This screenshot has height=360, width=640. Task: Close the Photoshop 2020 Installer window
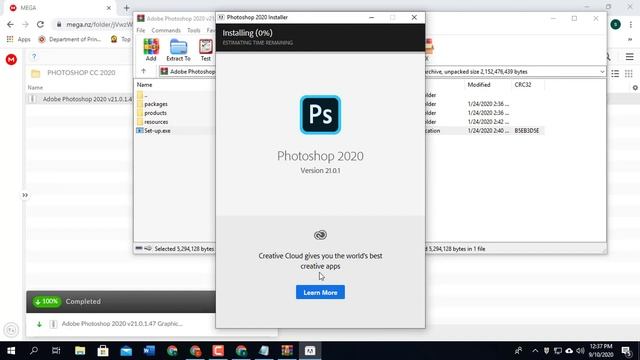point(414,18)
